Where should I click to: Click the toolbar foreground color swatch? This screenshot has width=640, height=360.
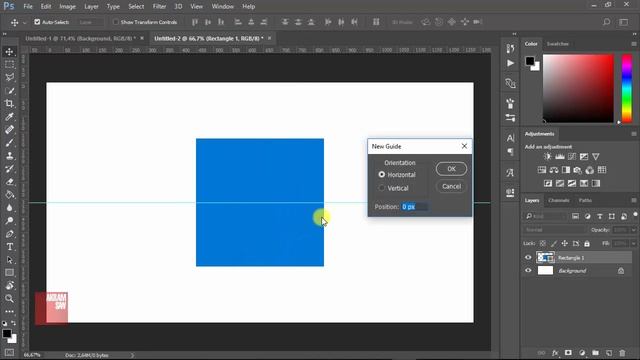[7, 333]
